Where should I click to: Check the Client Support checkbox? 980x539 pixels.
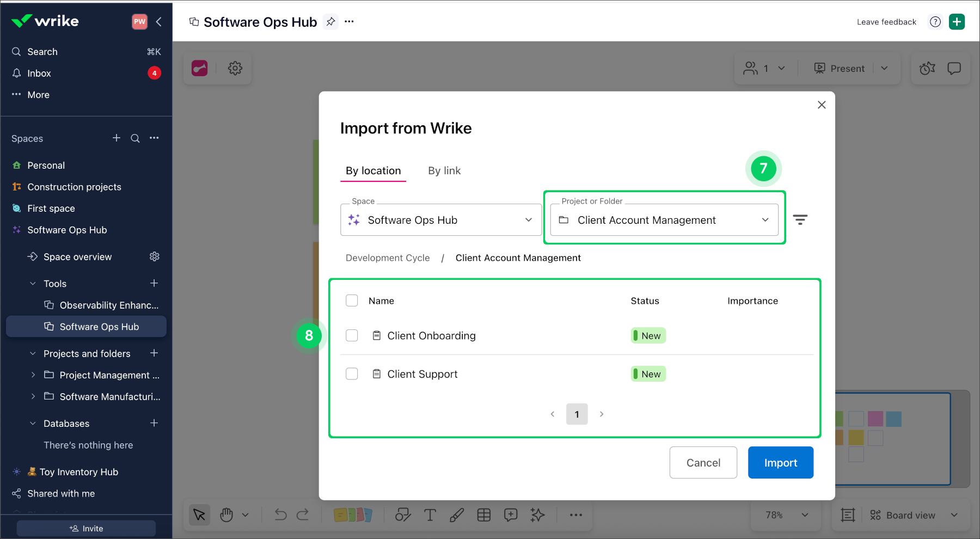coord(352,374)
